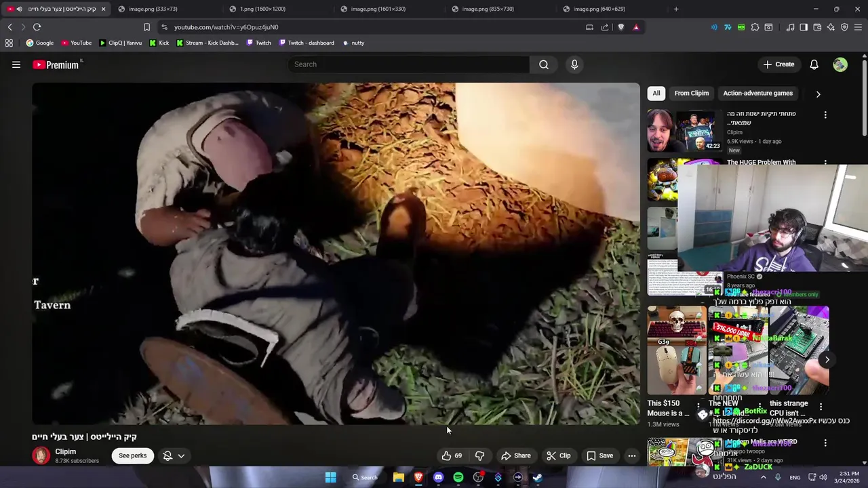Open YouTube notifications bell
The image size is (868, 488).
click(x=814, y=64)
